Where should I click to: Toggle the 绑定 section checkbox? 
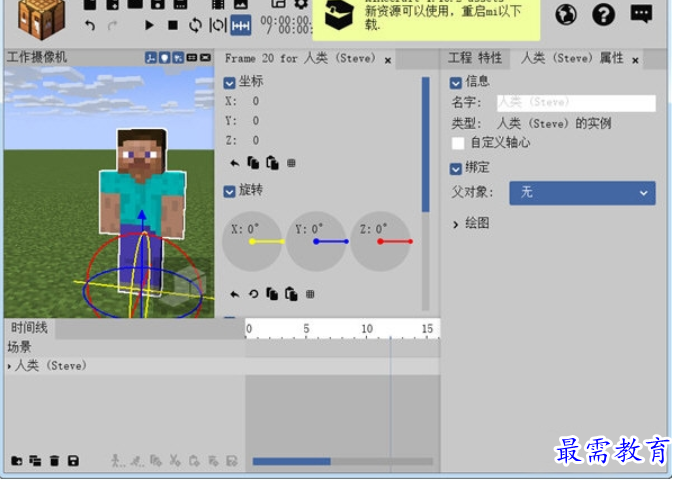point(456,169)
